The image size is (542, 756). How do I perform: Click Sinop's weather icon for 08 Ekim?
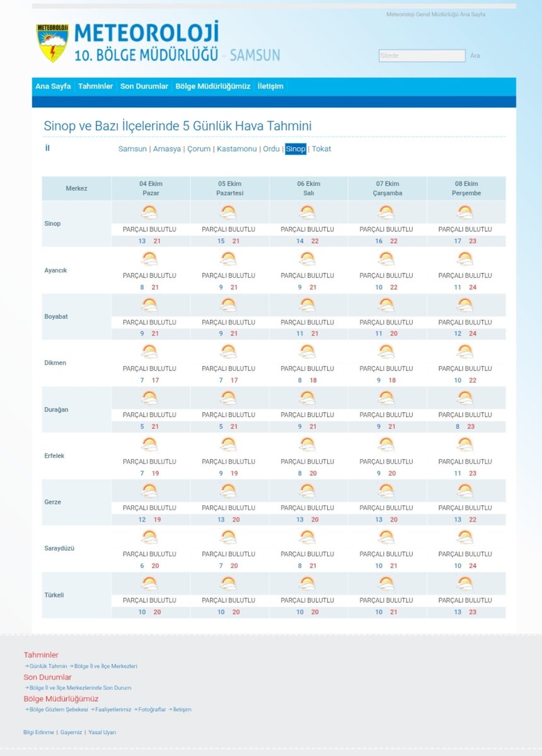pyautogui.click(x=465, y=212)
